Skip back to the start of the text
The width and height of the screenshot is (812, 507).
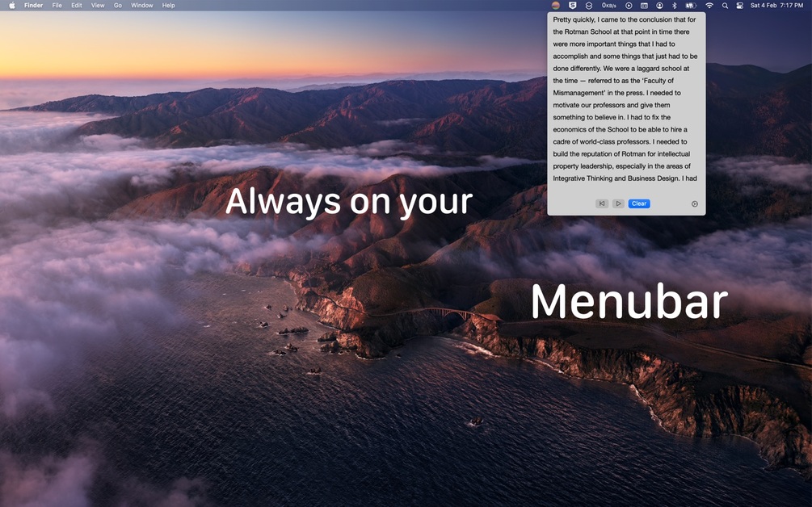[601, 203]
